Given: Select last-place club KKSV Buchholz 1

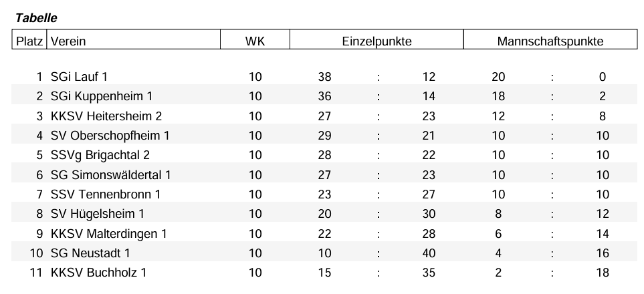Looking at the screenshot, I should [x=98, y=273].
